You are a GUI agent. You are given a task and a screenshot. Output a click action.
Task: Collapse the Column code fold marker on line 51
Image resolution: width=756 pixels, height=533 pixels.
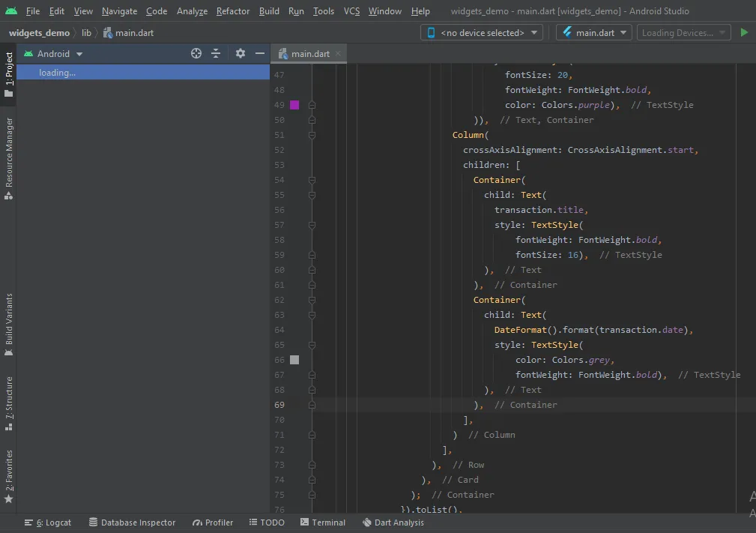click(312, 135)
